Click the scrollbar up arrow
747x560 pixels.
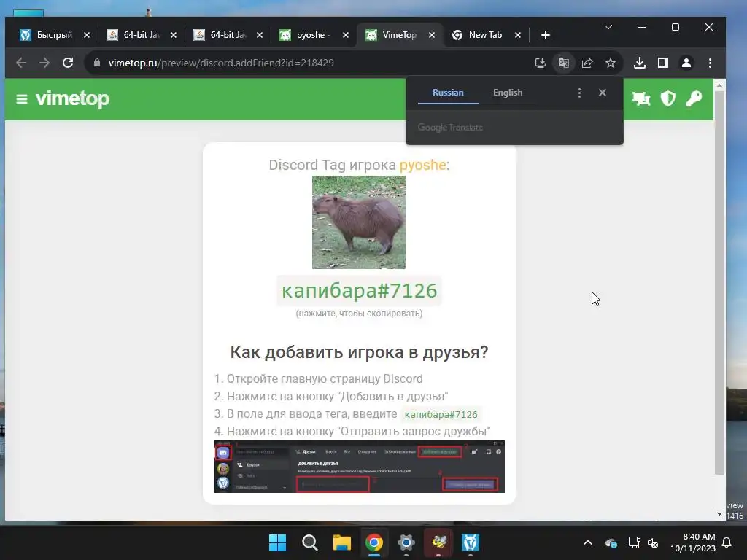tap(719, 85)
